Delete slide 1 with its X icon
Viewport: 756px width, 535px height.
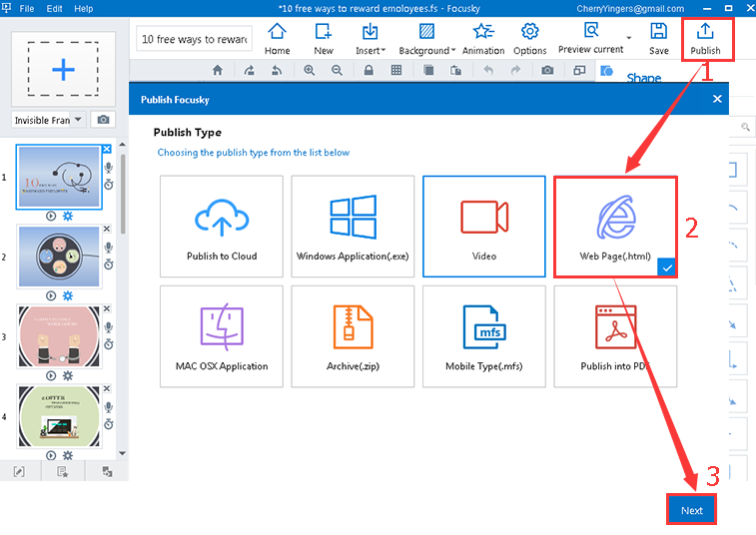tap(107, 149)
